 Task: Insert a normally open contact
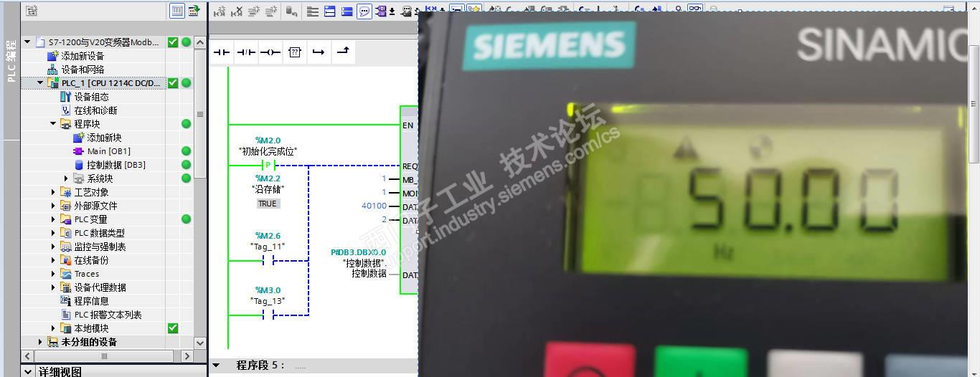coord(221,52)
